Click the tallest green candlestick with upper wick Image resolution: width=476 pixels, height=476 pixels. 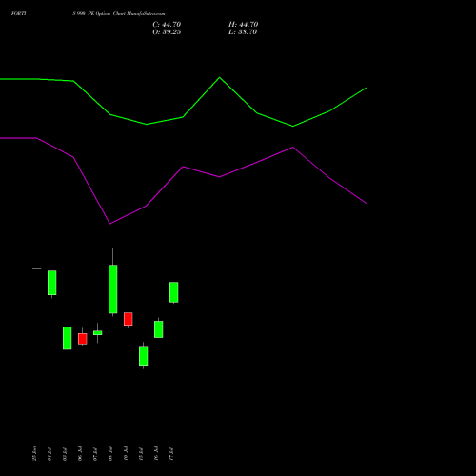(x=112, y=288)
